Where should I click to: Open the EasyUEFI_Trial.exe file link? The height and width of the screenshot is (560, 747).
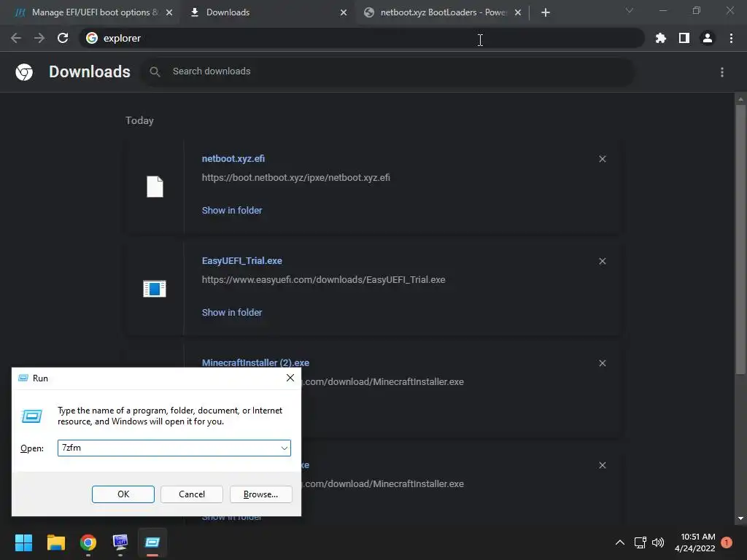click(x=242, y=261)
